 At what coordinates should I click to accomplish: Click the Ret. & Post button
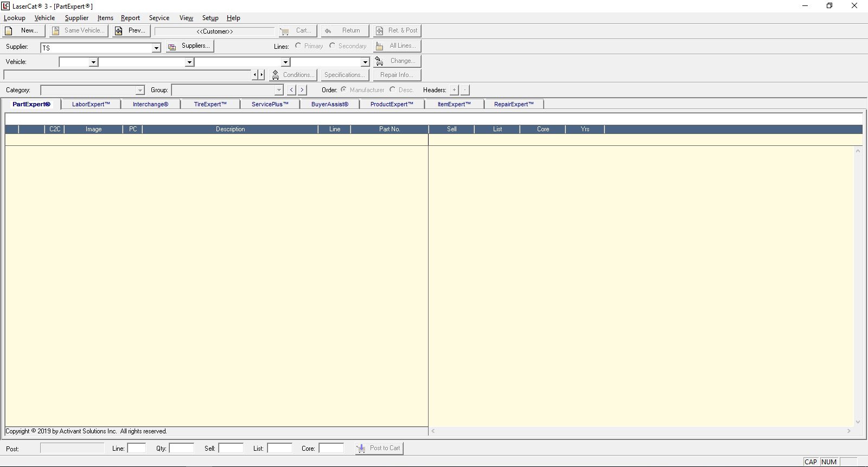(397, 31)
